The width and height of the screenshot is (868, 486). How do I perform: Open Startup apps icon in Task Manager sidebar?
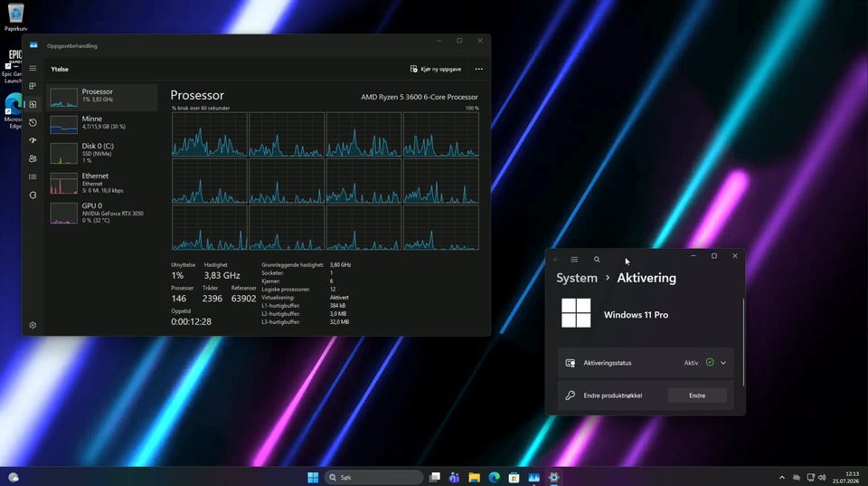pyautogui.click(x=33, y=140)
